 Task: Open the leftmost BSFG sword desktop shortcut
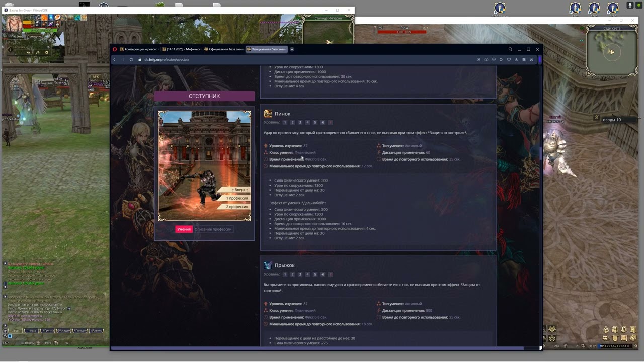coord(500,8)
